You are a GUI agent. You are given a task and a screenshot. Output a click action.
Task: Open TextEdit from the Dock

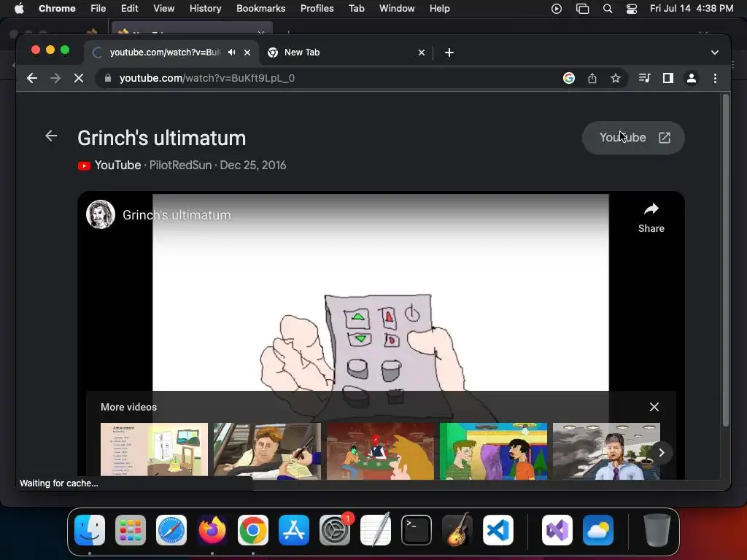tap(376, 529)
